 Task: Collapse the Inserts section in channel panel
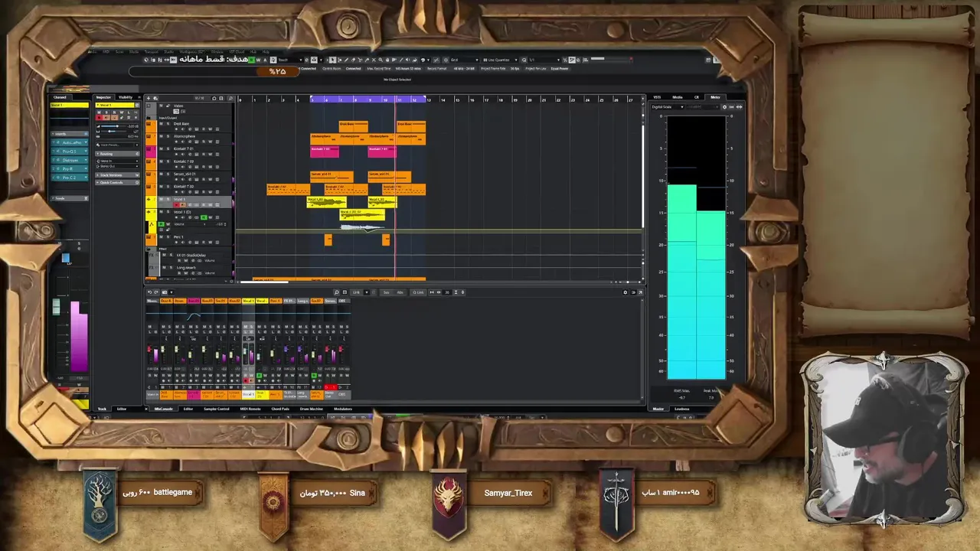click(x=70, y=134)
